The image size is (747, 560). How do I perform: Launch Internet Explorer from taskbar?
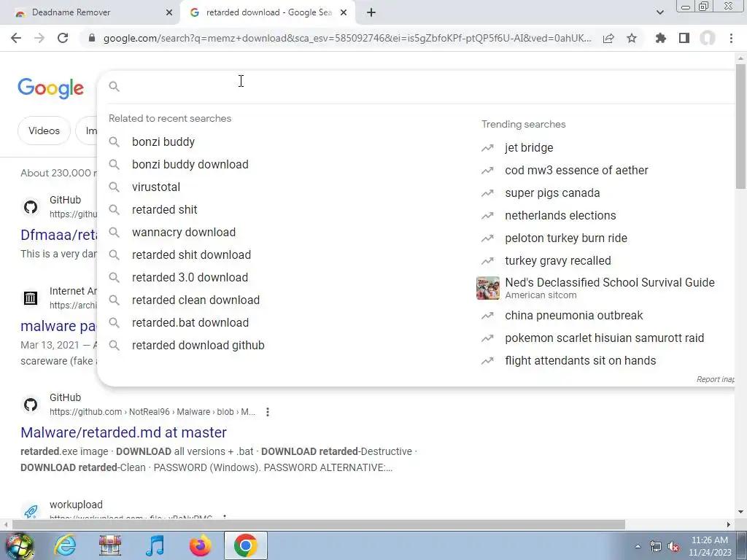pos(65,545)
